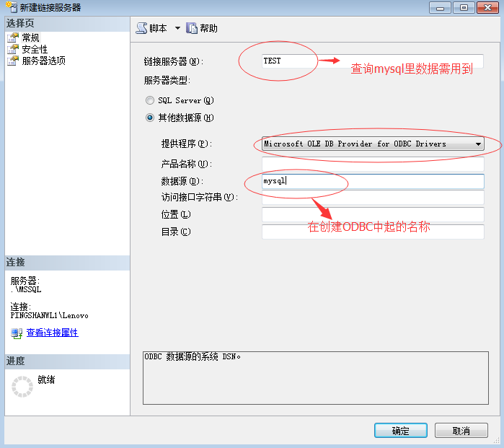Open the 脚本 dropdown arrow
Screen dimensions: 504x448
tap(177, 28)
